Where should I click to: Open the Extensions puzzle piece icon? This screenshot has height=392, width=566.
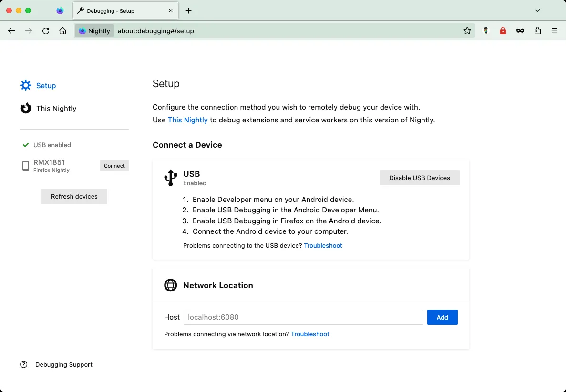click(537, 30)
